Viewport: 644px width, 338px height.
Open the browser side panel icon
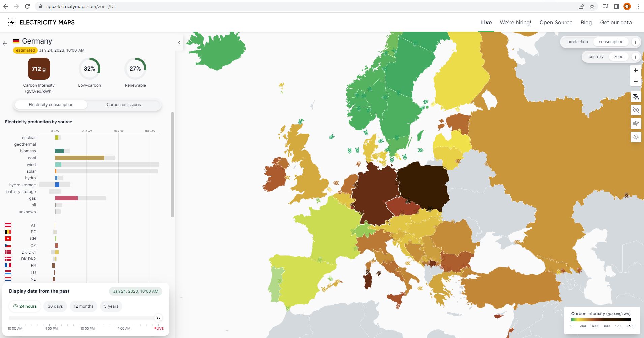pyautogui.click(x=616, y=6)
